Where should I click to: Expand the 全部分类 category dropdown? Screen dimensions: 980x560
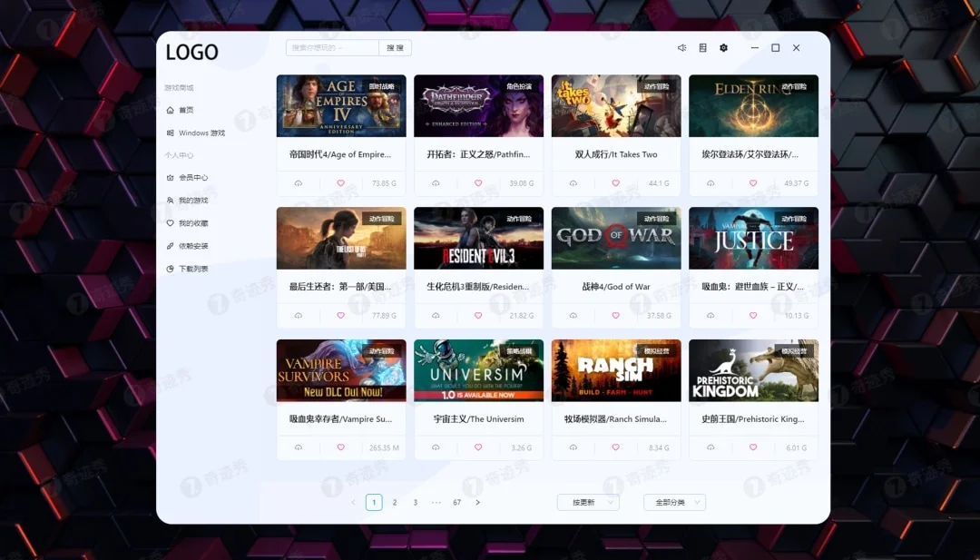tap(673, 501)
